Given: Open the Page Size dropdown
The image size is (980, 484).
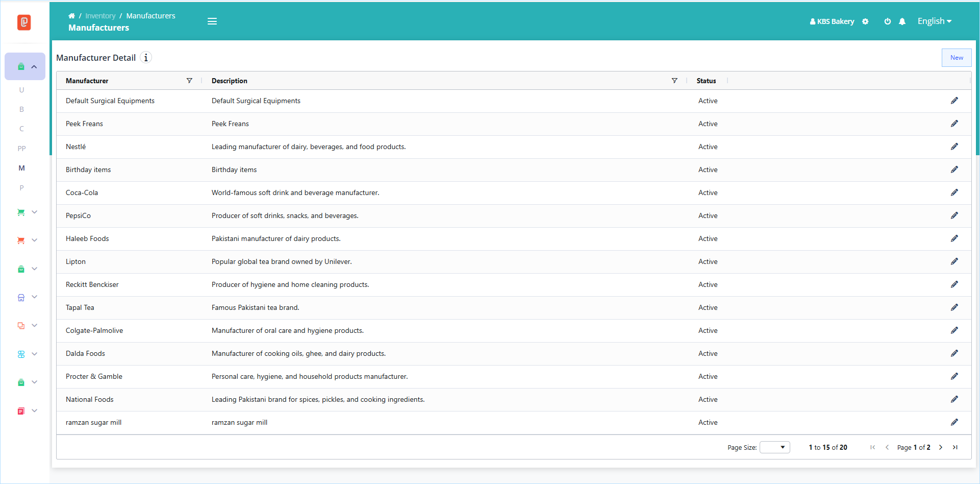Looking at the screenshot, I should 774,447.
